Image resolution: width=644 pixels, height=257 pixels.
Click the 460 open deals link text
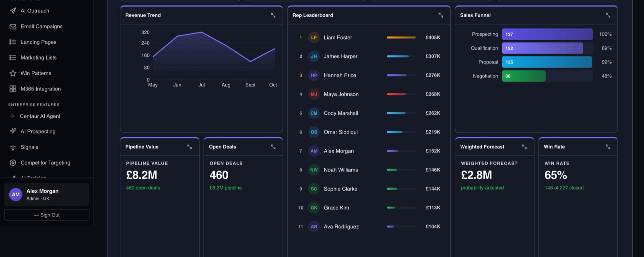143,188
